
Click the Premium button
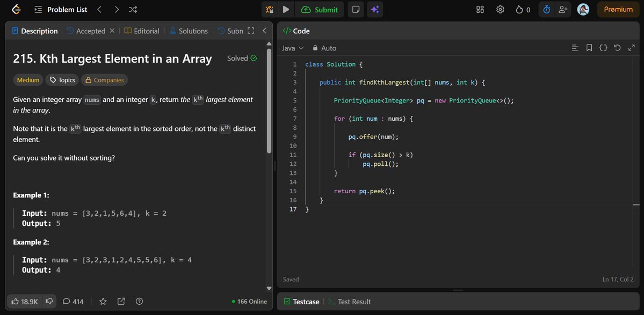point(618,10)
